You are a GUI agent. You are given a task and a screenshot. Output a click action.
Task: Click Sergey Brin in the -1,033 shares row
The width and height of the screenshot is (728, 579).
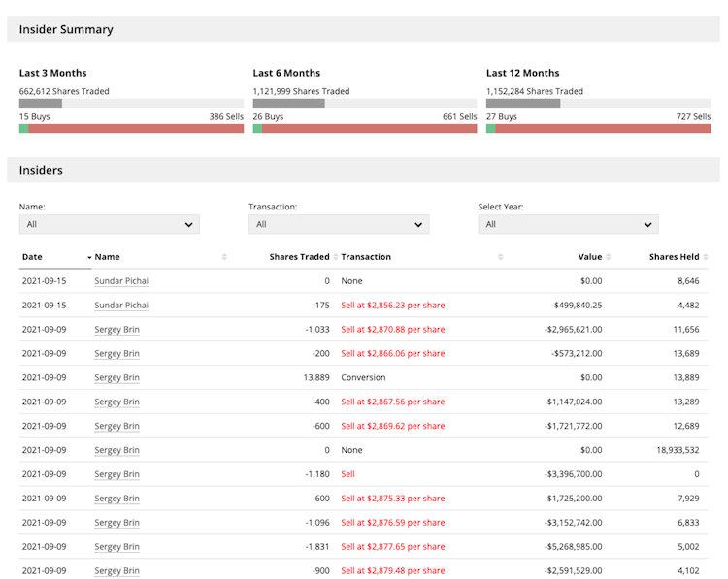[x=116, y=330]
